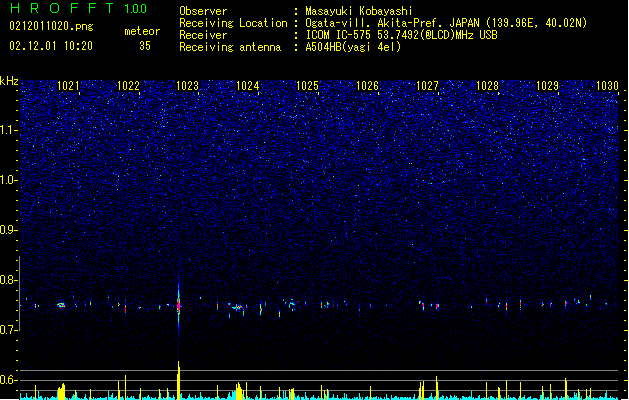Click the Observer field label
Viewport: 629px width, 400px height.
[x=203, y=11]
